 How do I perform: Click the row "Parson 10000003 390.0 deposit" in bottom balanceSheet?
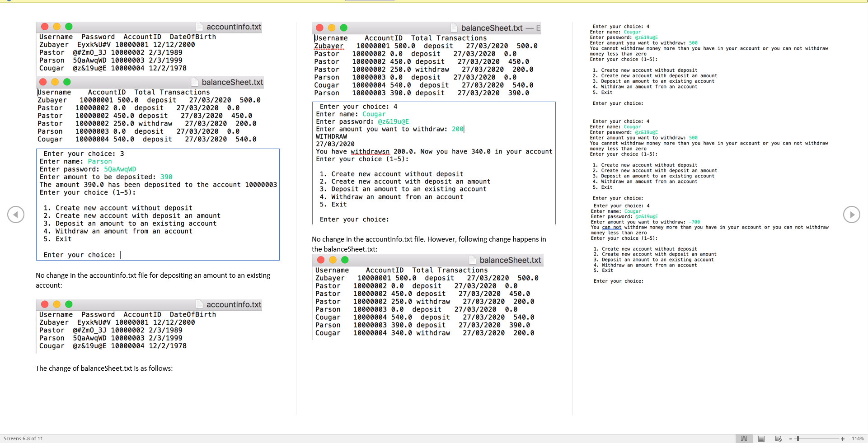tap(422, 325)
